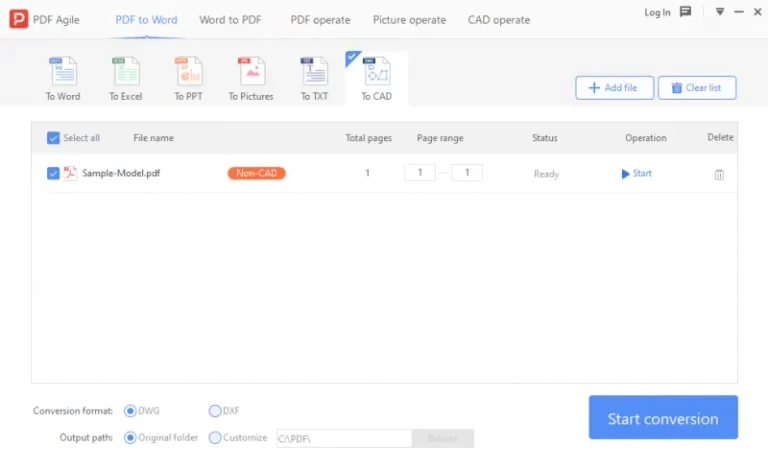
Task: Switch to PDF to Word tab
Action: [x=146, y=20]
